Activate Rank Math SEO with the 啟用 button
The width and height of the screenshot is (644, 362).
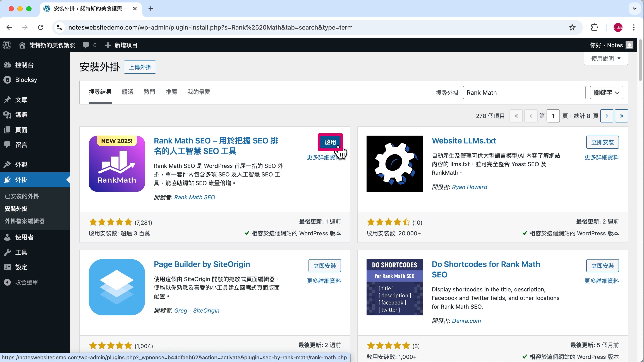(x=330, y=142)
